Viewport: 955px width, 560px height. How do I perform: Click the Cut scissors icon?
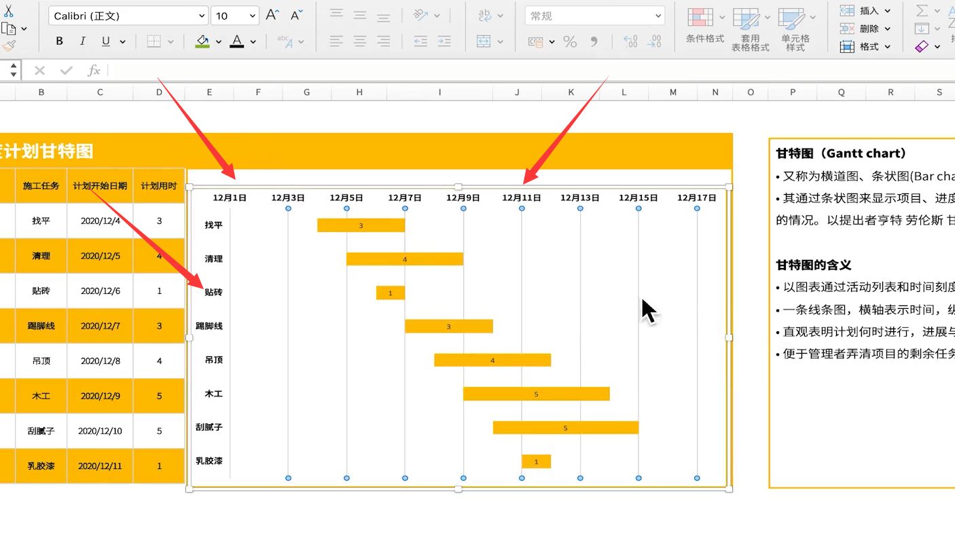pyautogui.click(x=8, y=11)
